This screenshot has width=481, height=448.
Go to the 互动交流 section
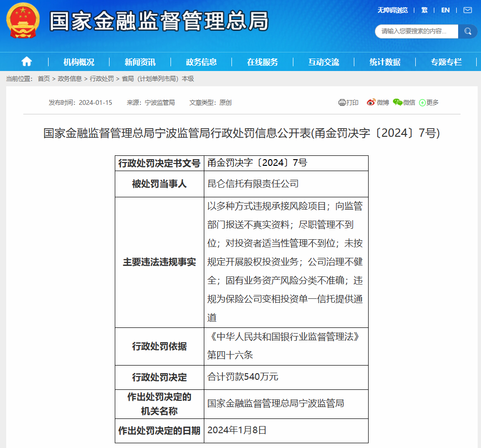(x=324, y=62)
